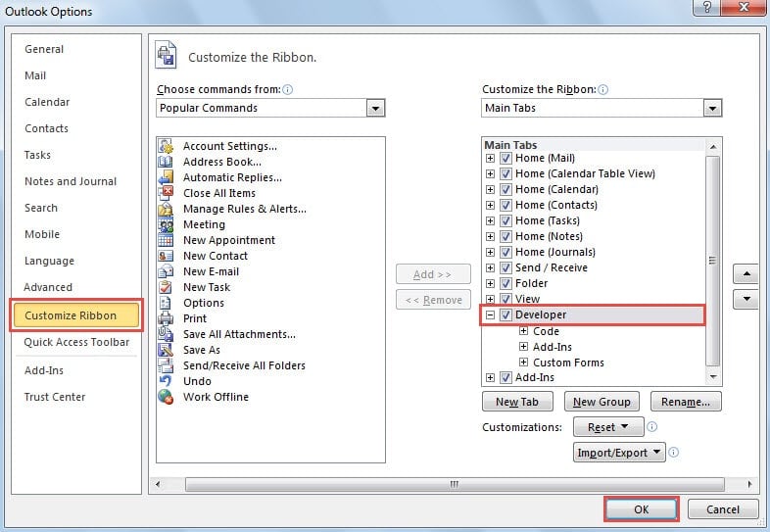This screenshot has width=770, height=532.
Task: Toggle the Home (Contacts) checkbox
Action: point(505,206)
